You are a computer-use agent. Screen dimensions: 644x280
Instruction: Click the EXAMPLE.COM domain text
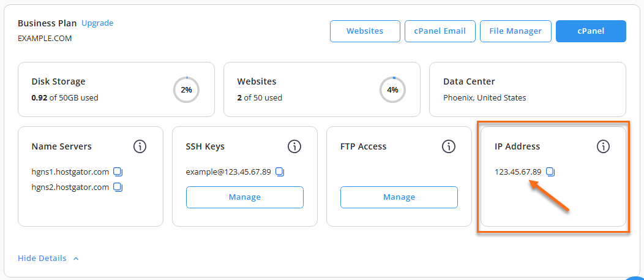(x=45, y=39)
